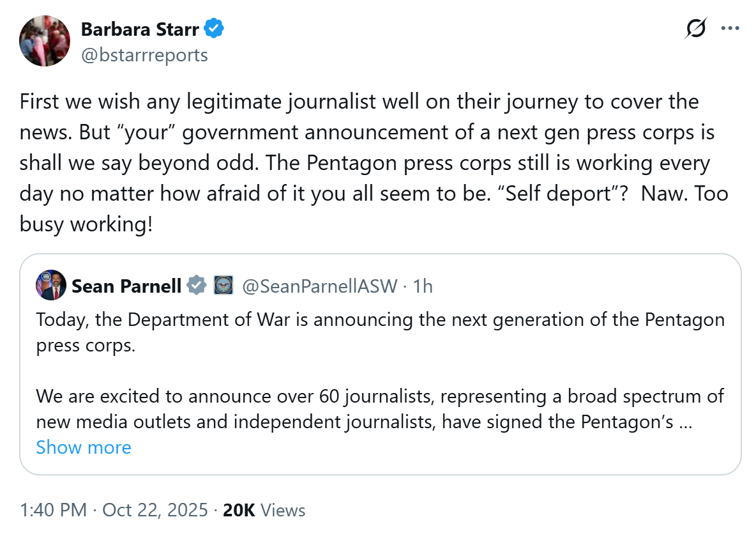Open quoted post's "Today, the Department of War" paragraph
756x540 pixels.
pos(380,331)
